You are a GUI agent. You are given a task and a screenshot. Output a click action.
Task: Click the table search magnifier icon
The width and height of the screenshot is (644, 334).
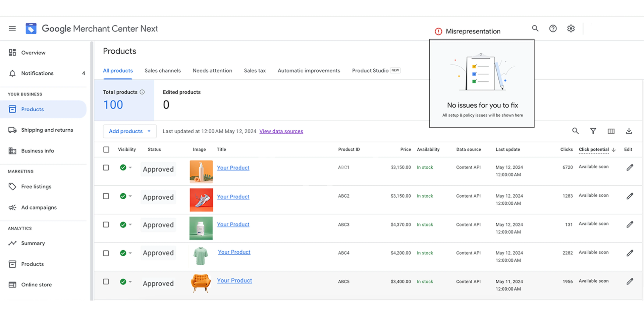pyautogui.click(x=575, y=131)
